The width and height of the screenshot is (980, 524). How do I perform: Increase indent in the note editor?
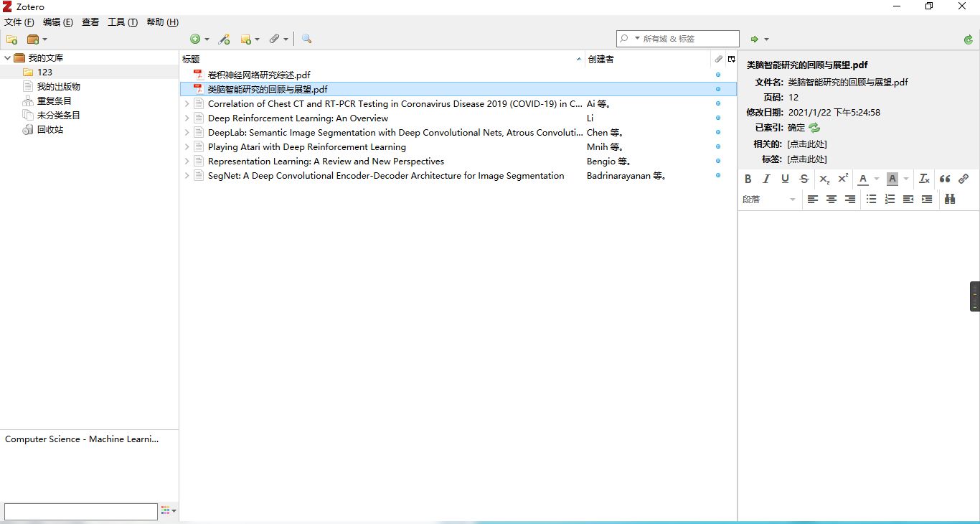click(x=927, y=199)
